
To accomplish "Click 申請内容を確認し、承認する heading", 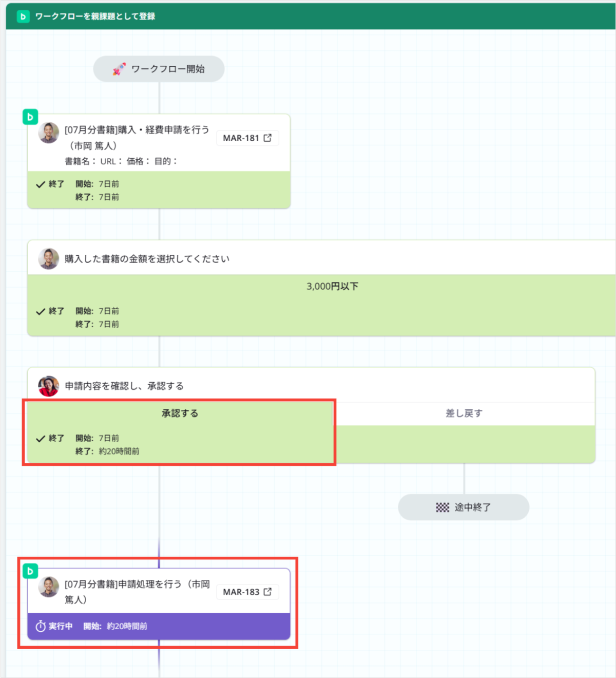I will coord(124,386).
